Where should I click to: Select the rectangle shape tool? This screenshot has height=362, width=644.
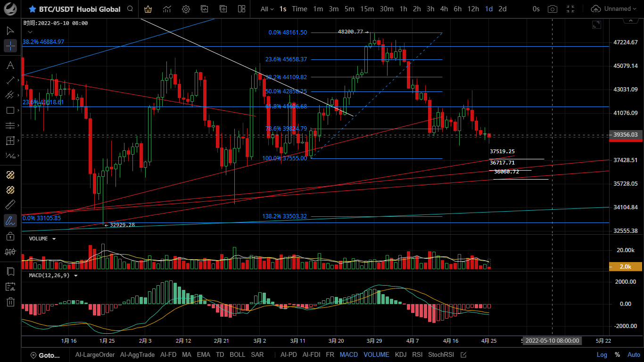click(10, 110)
